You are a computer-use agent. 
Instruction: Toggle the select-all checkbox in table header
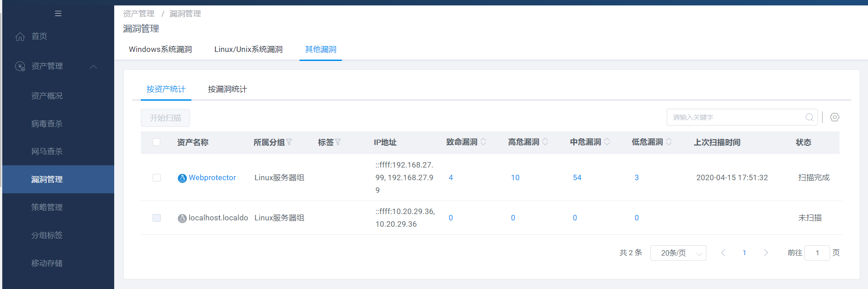(x=157, y=142)
